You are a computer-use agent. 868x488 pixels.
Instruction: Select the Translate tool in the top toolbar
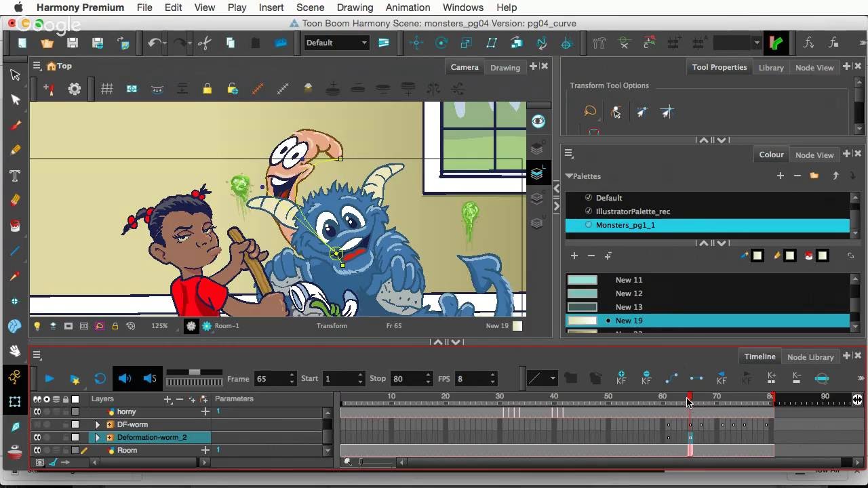click(416, 43)
